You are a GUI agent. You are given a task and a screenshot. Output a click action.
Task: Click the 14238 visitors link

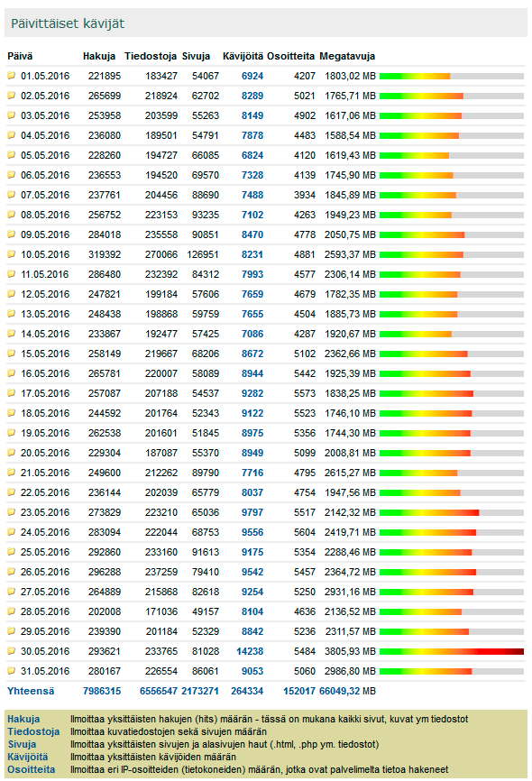point(250,651)
